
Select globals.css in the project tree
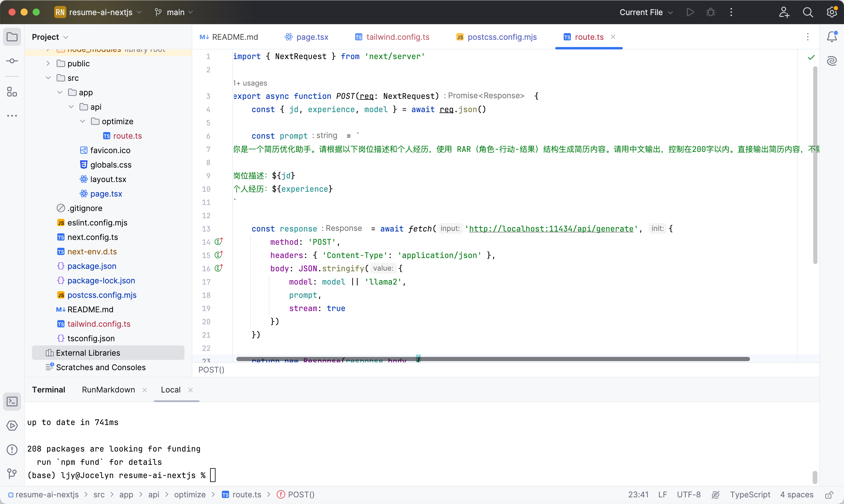coord(111,165)
